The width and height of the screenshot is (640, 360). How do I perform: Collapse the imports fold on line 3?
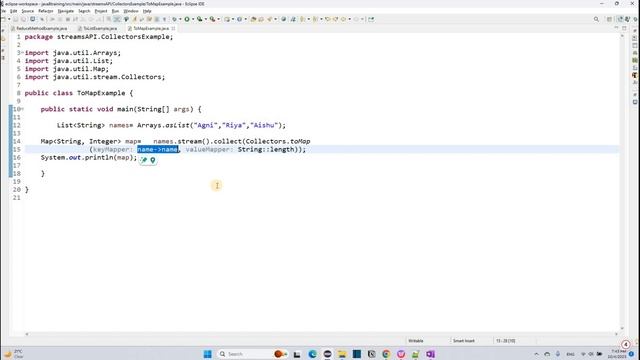(22, 53)
